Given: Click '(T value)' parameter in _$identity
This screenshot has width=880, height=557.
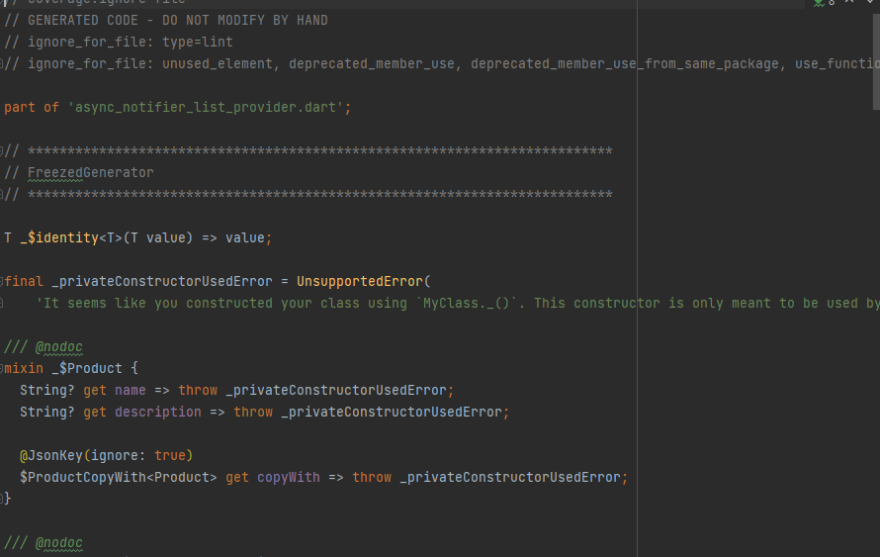Looking at the screenshot, I should click(158, 238).
